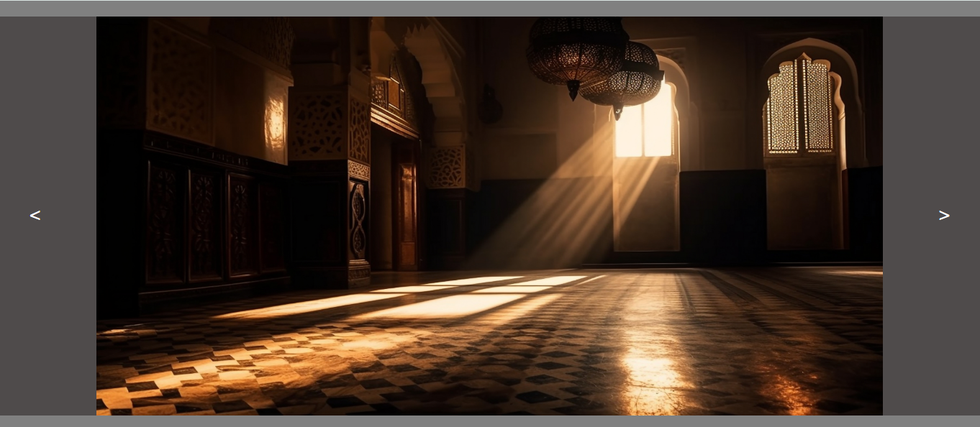Viewport: 980px width, 427px height.
Task: Click the wooden door in the hallway
Action: pyautogui.click(x=407, y=216)
